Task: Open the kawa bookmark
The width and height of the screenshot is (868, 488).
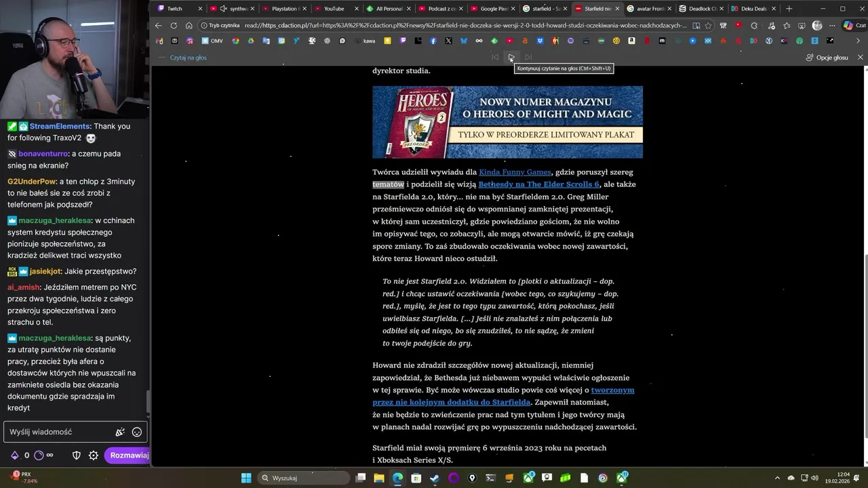Action: [x=363, y=41]
